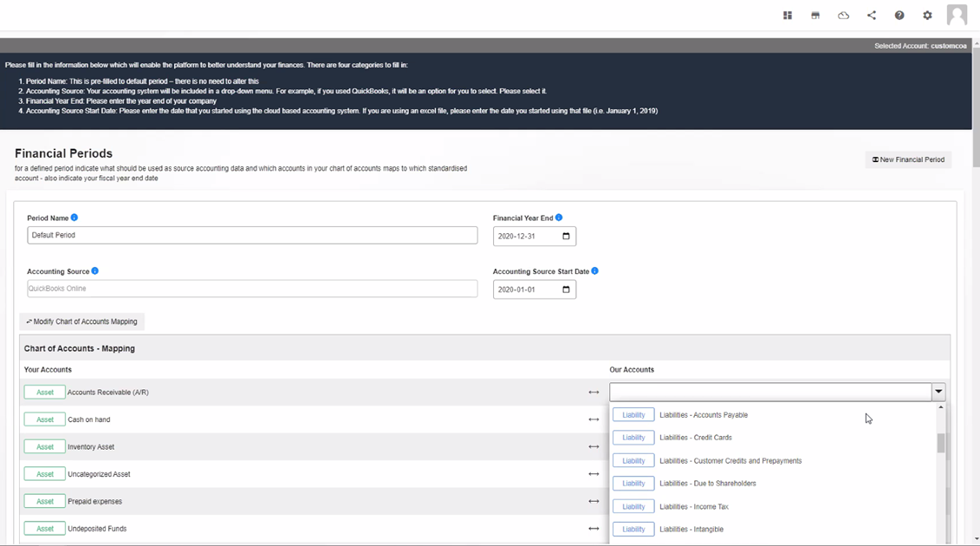
Task: Click the dropdown list scrollbar thumb
Action: [x=941, y=444]
